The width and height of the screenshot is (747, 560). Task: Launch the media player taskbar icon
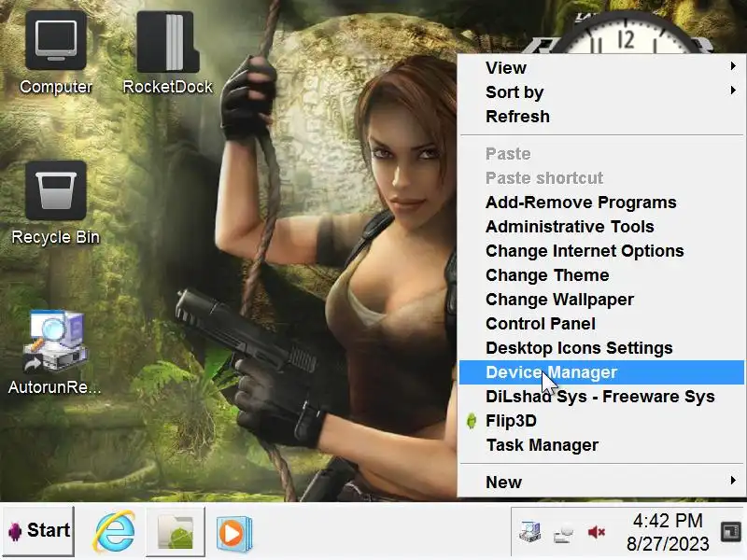234,533
